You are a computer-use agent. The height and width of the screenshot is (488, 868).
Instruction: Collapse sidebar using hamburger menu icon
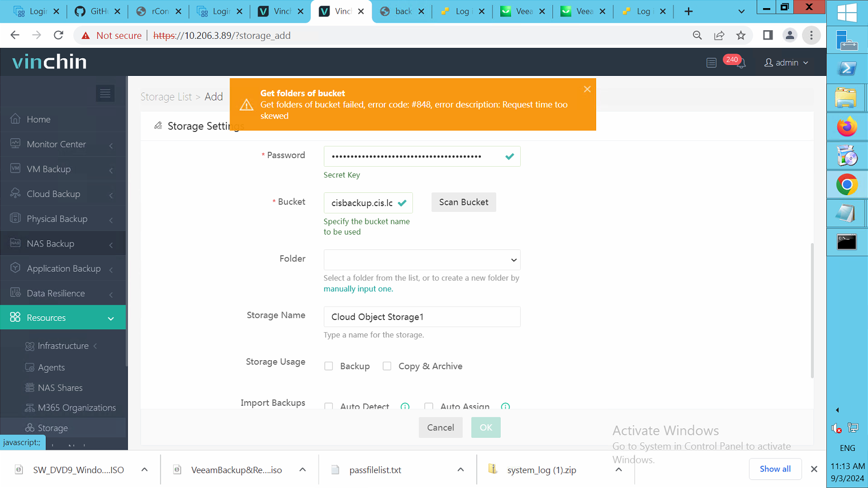tap(105, 94)
